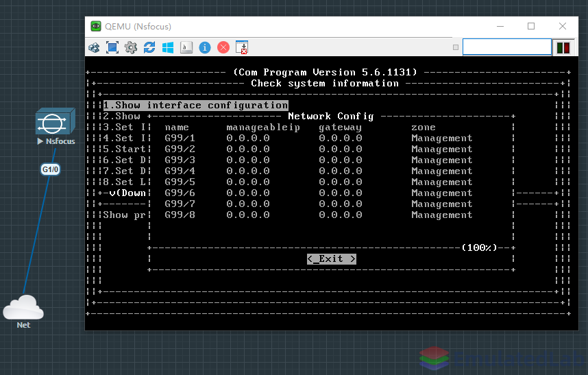This screenshot has height=375, width=588.
Task: Click the red disconnect X icon
Action: (223, 47)
